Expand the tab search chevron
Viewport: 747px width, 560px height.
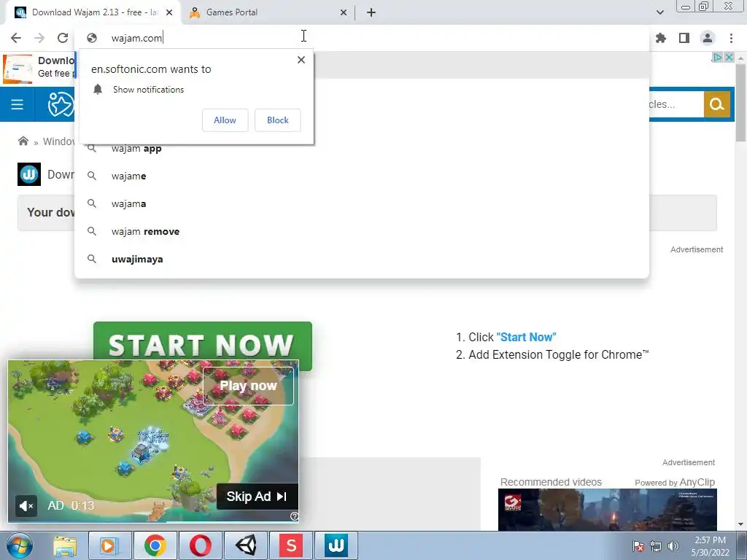pos(659,12)
